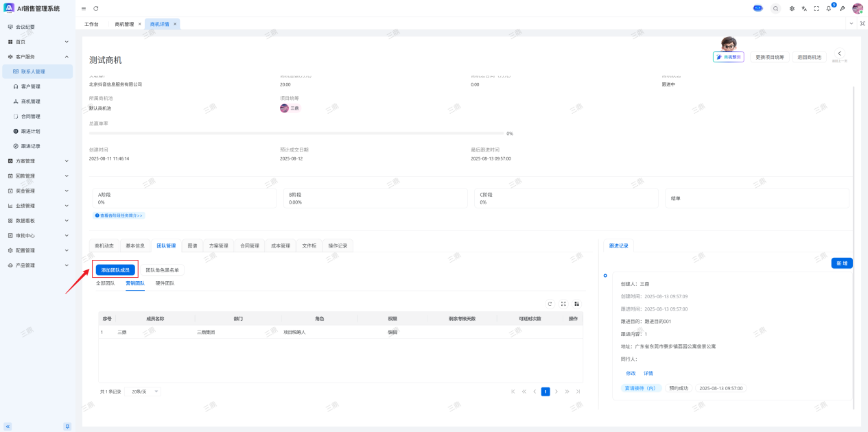Close the 商机管理 tab

pos(140,24)
